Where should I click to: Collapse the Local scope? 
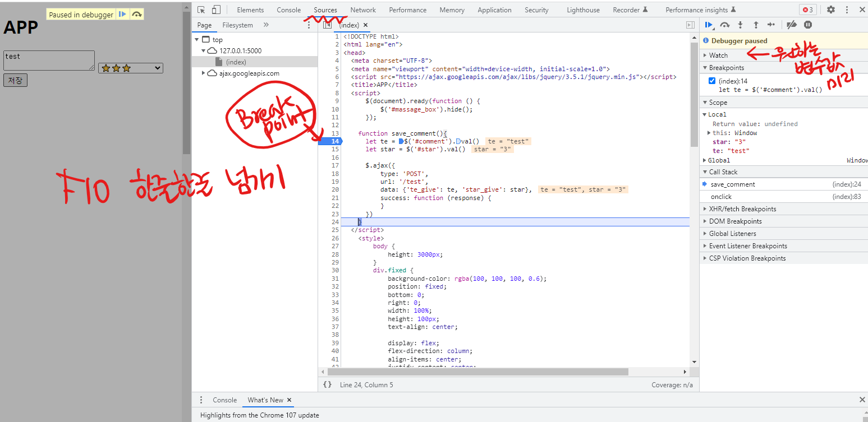pos(717,114)
